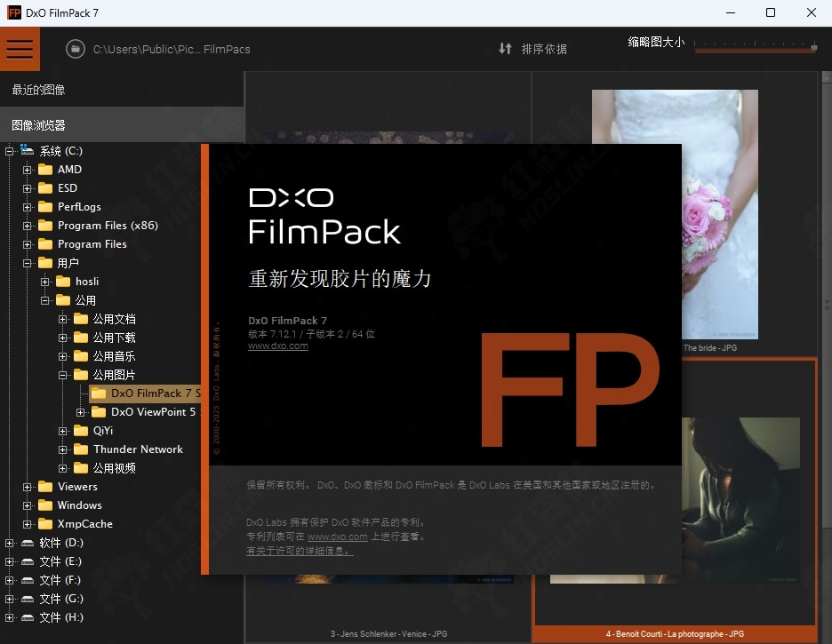832x644 pixels.
Task: Select the 文件 (G:) drive
Action: 61,599
